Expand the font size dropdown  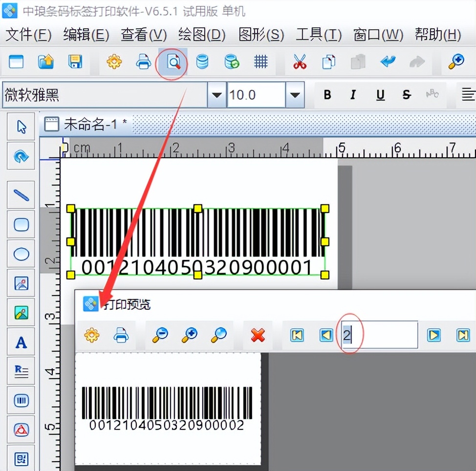coord(295,95)
